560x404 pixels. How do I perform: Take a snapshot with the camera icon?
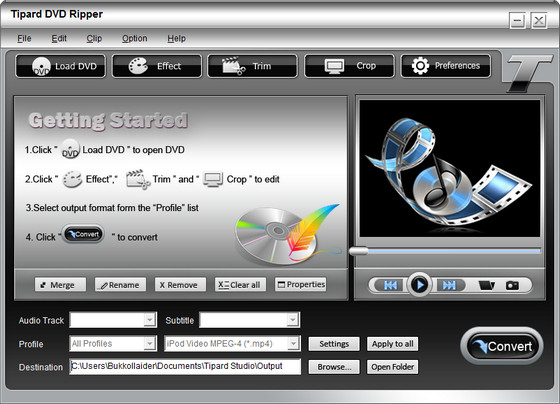512,285
